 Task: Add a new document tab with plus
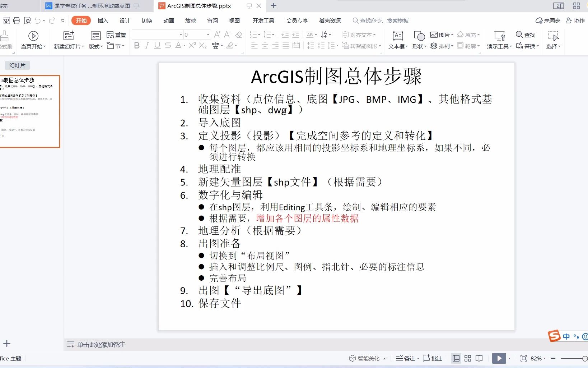tap(274, 6)
